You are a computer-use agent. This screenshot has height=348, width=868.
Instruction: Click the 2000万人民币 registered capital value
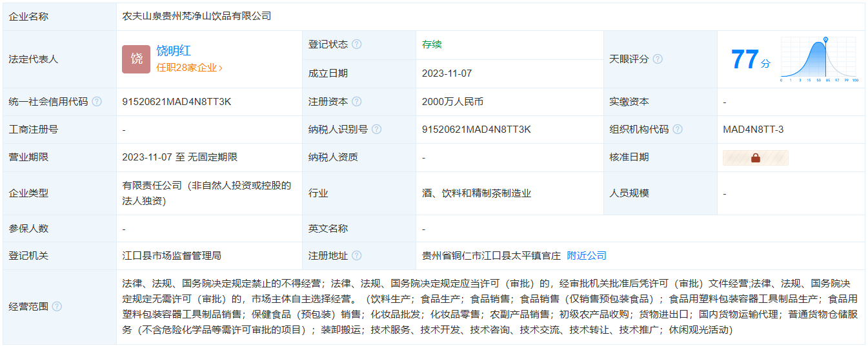point(452,102)
